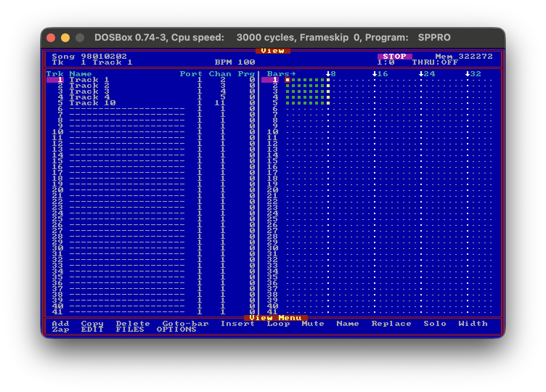Click the yellow bar 8 block on Track 3 row
The height and width of the screenshot is (392, 546).
coord(328,91)
